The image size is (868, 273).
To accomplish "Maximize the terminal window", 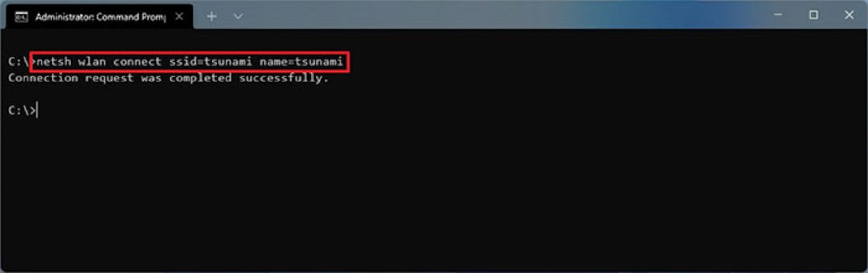I will (x=814, y=15).
